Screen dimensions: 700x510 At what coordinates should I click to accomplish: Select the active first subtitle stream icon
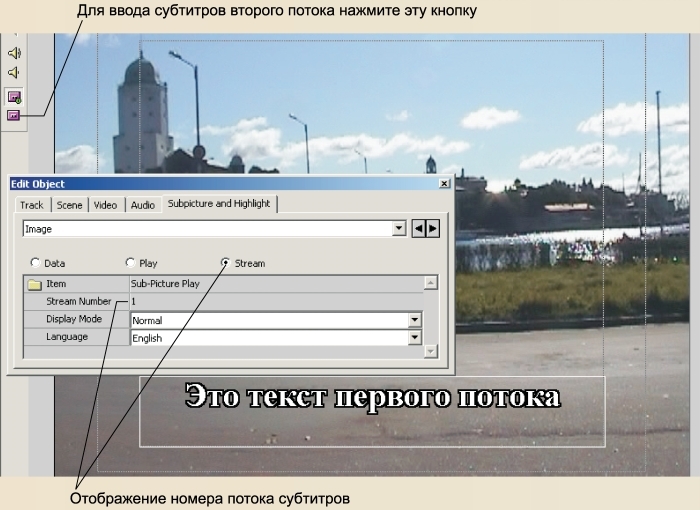click(14, 96)
